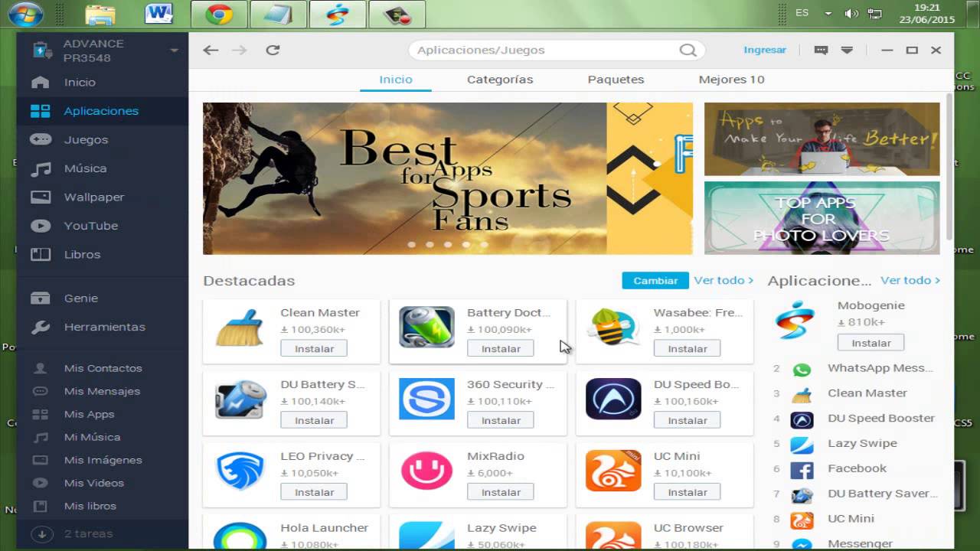Switch to the Paquetes tab
This screenshot has height=551, width=980.
(616, 80)
